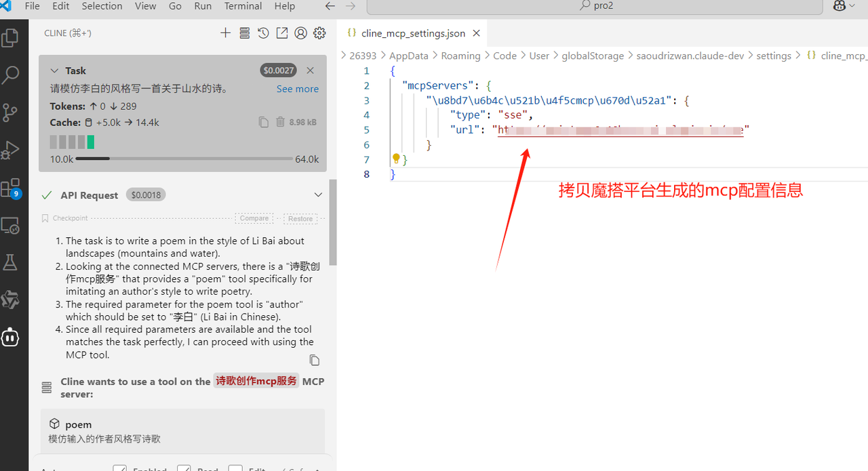
Task: Open the Terminal menu
Action: tap(243, 6)
